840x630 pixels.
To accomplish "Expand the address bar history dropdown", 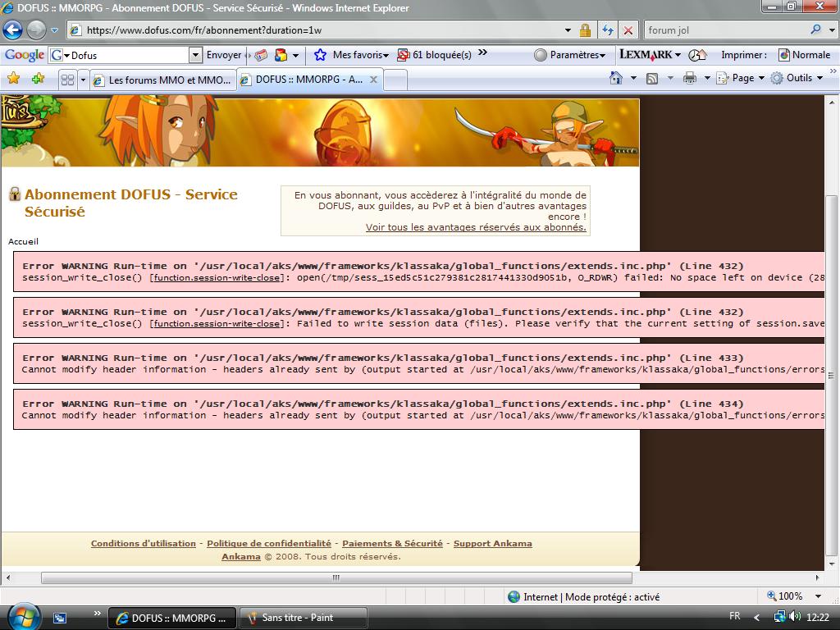I will coord(568,30).
